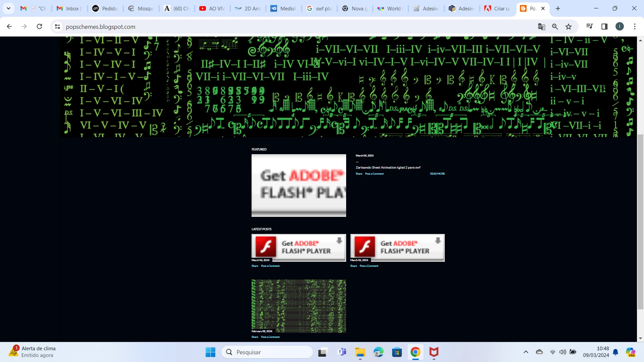The height and width of the screenshot is (362, 644).
Task: Open Microsoft Store from the taskbar
Action: (x=397, y=352)
